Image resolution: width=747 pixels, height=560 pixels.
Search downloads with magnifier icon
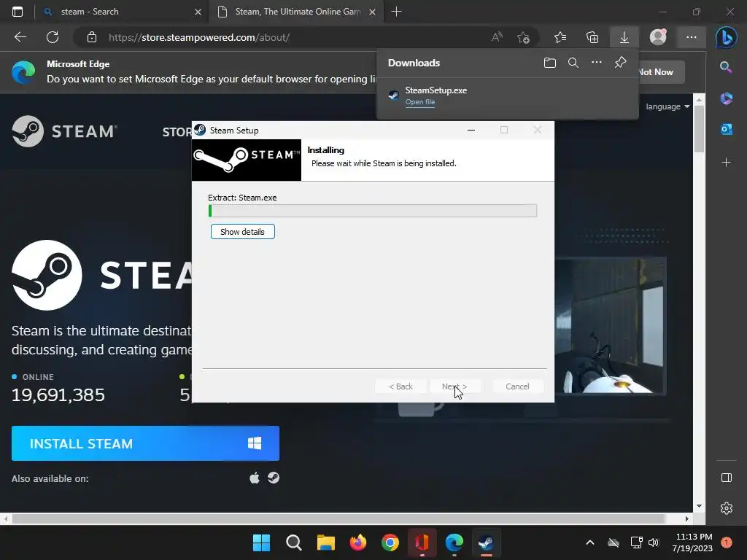tap(573, 63)
